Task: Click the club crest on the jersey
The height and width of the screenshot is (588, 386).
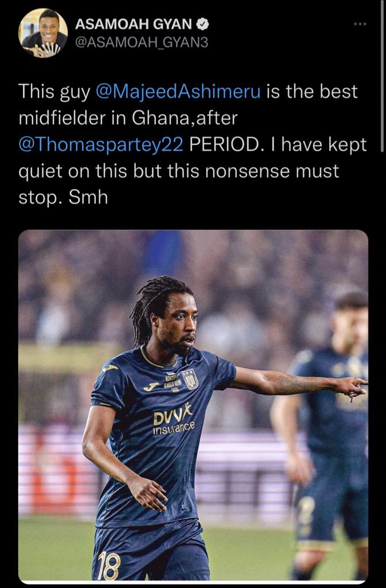Action: tap(190, 379)
